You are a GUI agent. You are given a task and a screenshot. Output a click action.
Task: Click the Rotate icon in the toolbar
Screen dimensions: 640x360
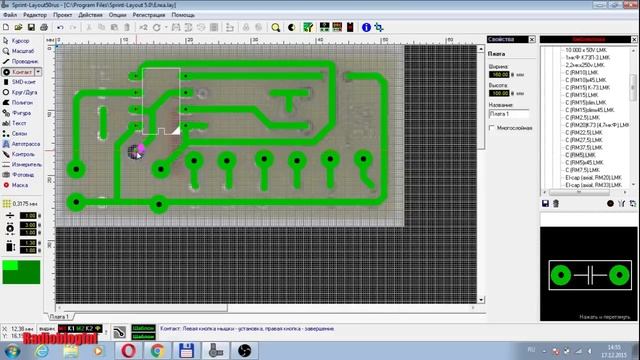coord(157,27)
